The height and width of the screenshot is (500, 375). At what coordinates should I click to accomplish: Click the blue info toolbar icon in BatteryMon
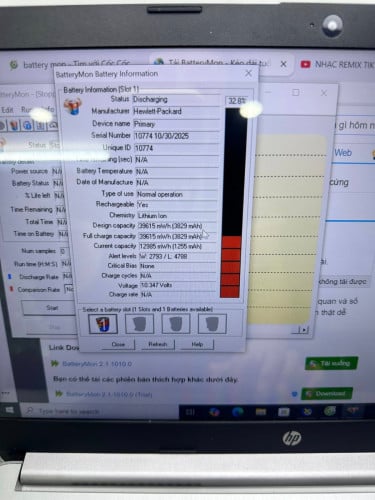tap(28, 125)
